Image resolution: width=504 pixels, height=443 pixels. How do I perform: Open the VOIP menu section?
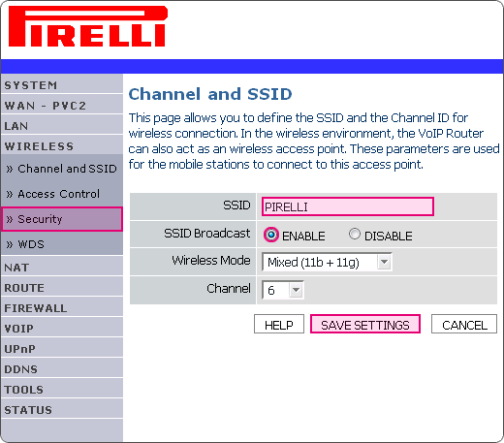[x=62, y=329]
